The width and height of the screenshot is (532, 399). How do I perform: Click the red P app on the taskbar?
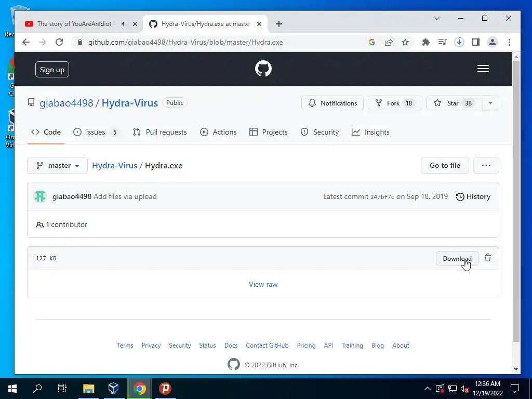point(165,389)
